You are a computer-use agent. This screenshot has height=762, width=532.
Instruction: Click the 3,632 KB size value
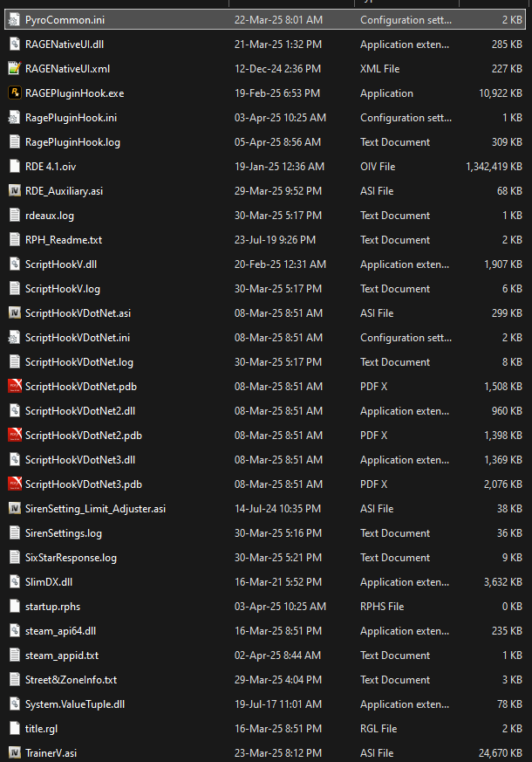[x=503, y=581]
